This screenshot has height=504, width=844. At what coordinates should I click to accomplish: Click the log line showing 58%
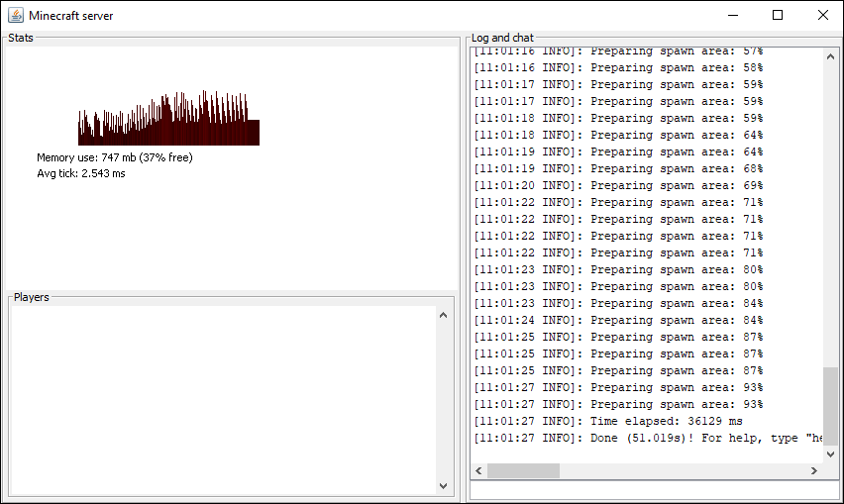pyautogui.click(x=618, y=67)
